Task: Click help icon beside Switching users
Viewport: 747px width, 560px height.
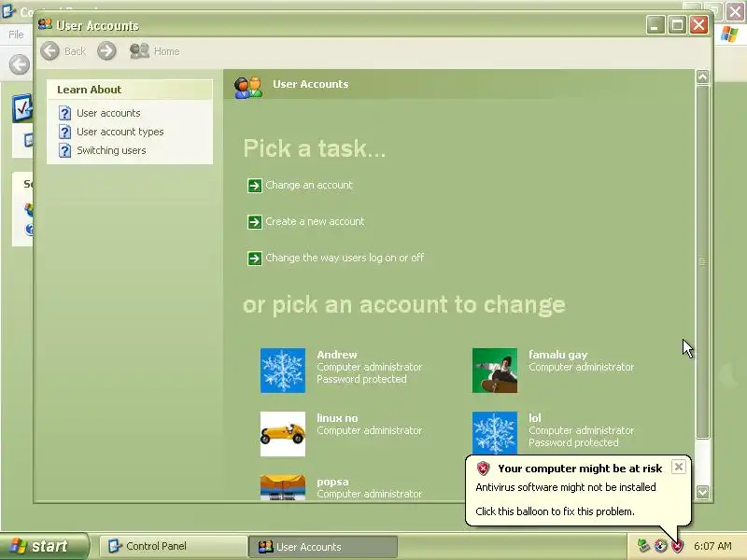Action: 64,150
